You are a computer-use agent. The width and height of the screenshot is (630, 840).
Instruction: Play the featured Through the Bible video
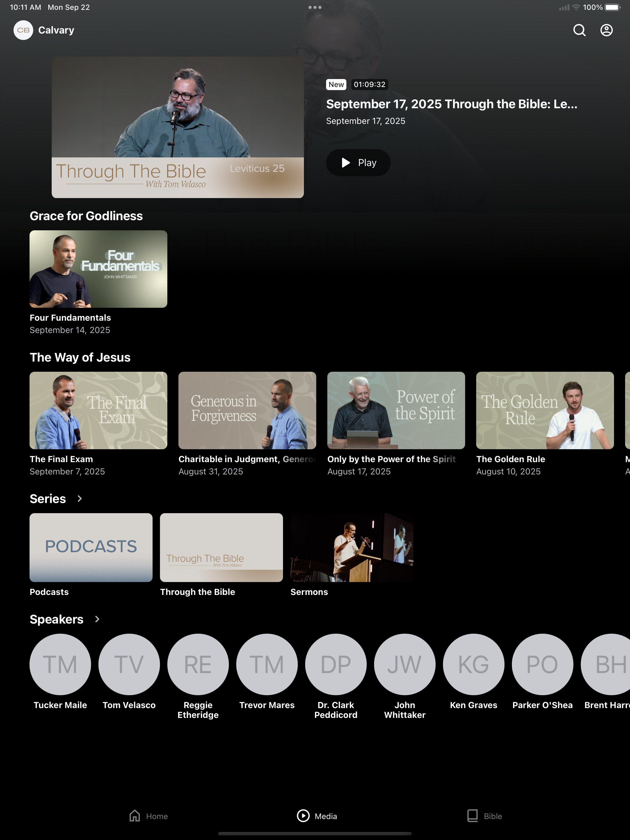coord(358,163)
